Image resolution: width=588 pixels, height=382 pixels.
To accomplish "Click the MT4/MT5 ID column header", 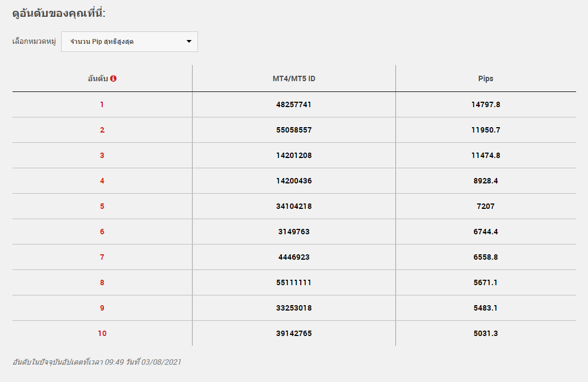I will click(294, 78).
